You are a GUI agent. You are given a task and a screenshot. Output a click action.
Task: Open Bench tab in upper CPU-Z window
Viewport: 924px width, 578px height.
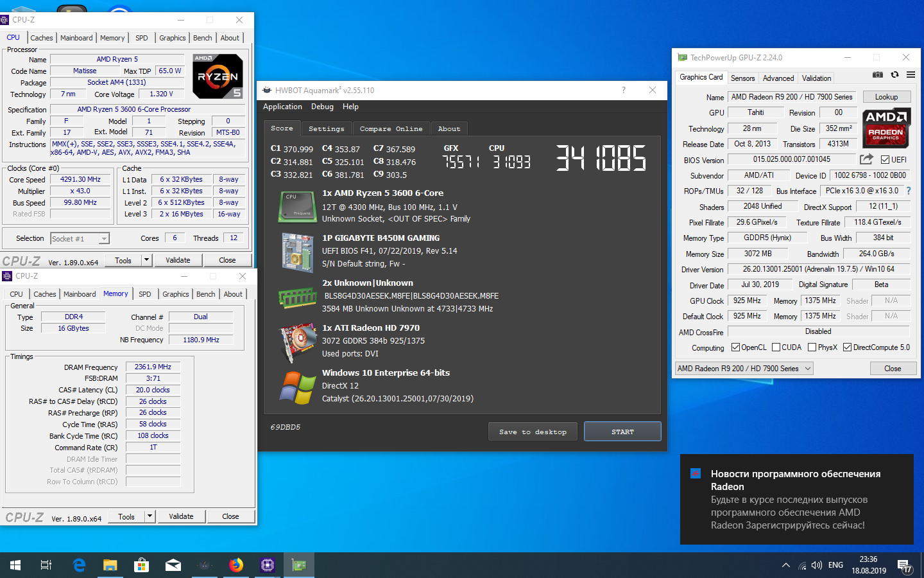pyautogui.click(x=202, y=38)
